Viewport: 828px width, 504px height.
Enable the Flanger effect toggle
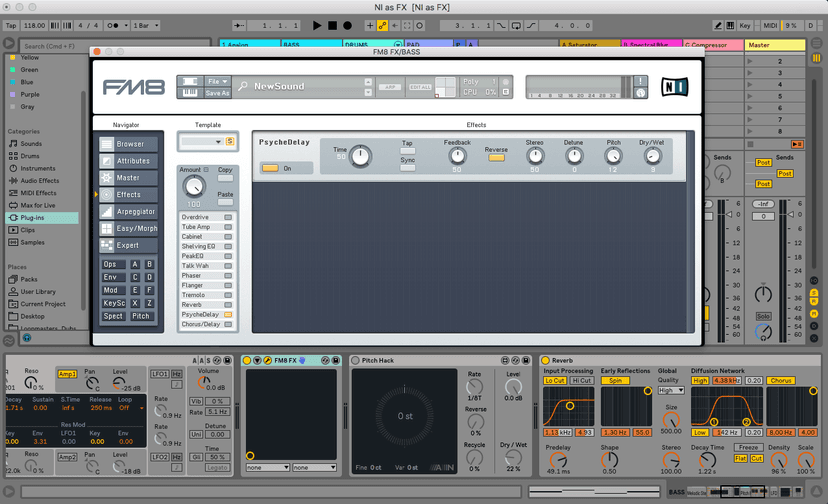tap(228, 285)
